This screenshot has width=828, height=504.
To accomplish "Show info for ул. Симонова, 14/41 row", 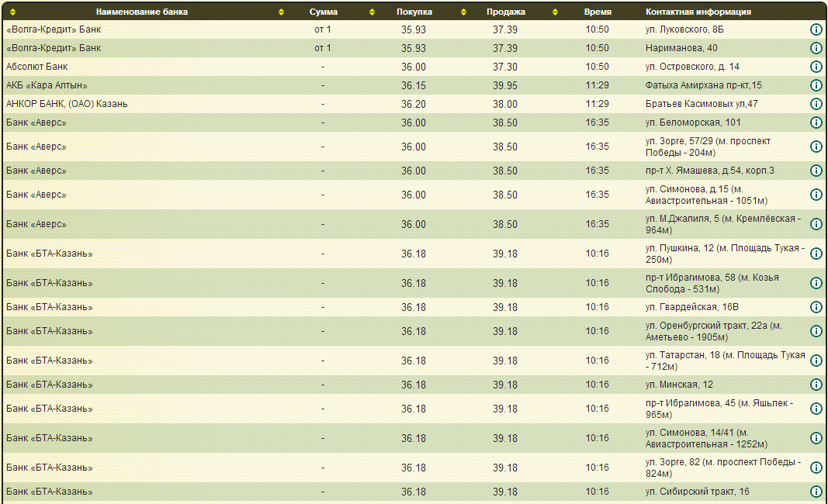I will click(x=816, y=439).
